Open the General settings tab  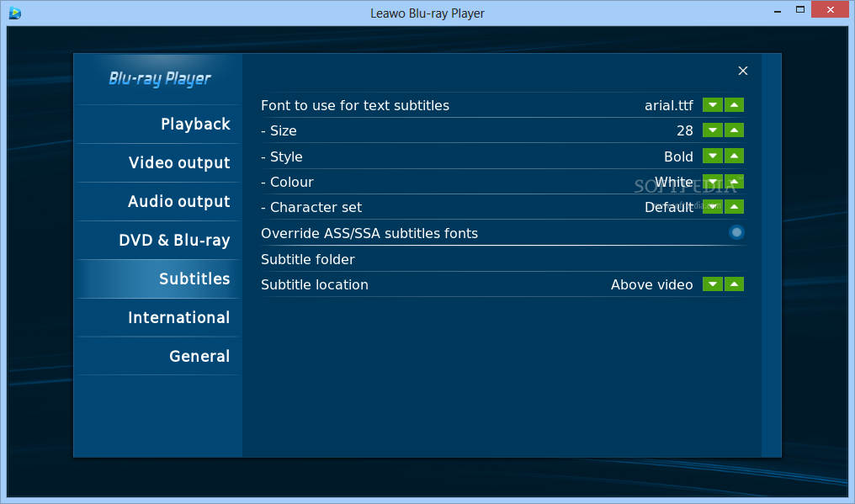[158, 356]
